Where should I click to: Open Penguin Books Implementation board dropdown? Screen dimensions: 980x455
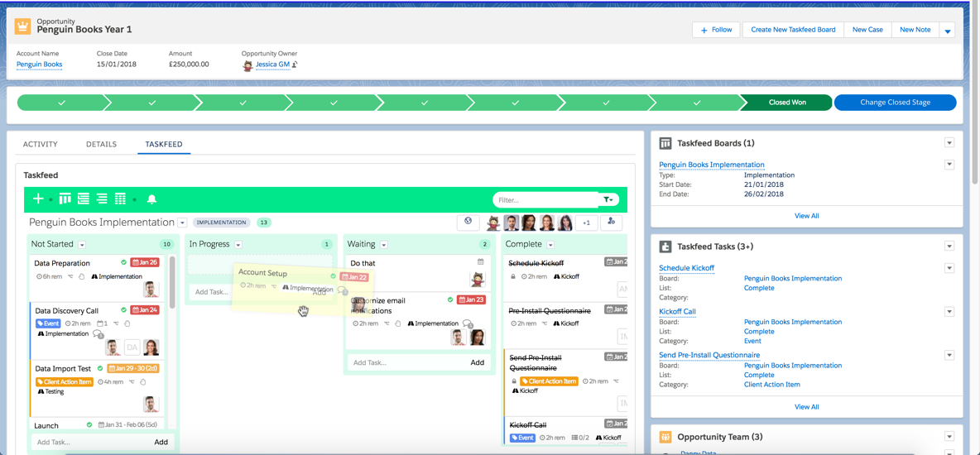[182, 223]
